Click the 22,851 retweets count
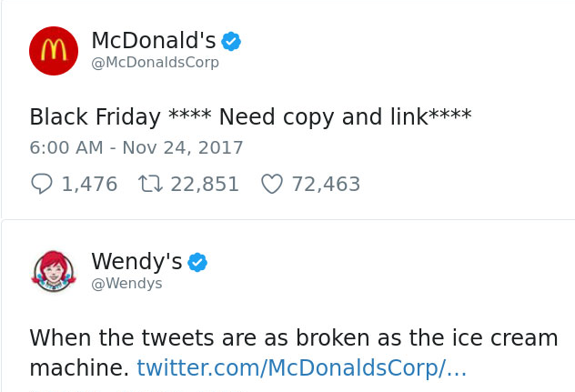Screen dimensions: 575x392 point(205,185)
